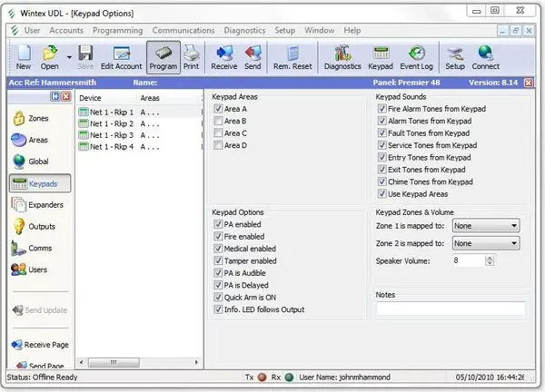Viewport: 545px width, 392px height.
Task: Click the Open button dropdown arrow
Action: [66, 66]
